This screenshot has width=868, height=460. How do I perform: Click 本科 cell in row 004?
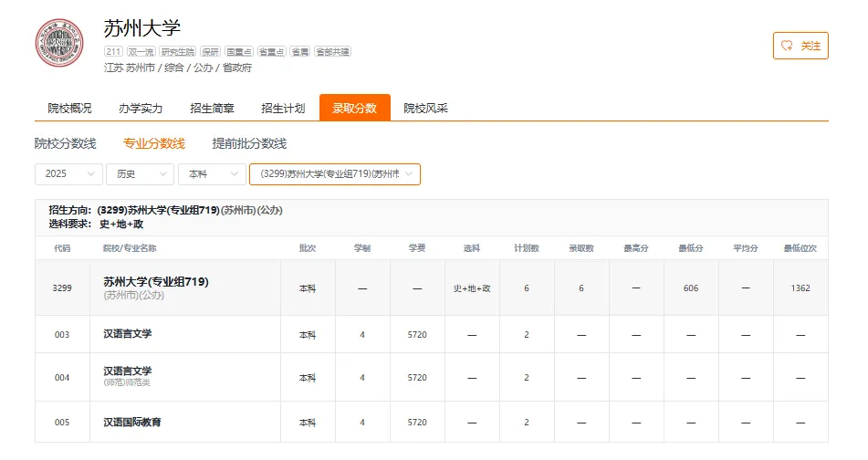[x=308, y=378]
